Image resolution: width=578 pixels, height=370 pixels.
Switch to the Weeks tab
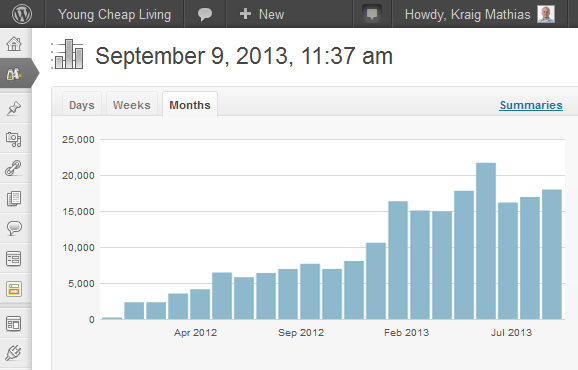tap(132, 105)
